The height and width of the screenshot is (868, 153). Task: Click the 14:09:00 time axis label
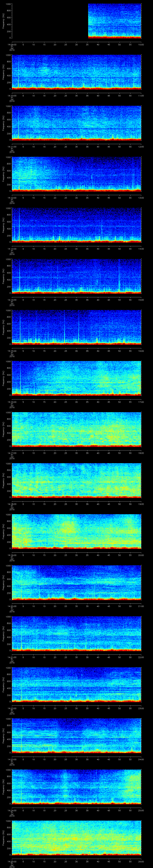click(12, 44)
